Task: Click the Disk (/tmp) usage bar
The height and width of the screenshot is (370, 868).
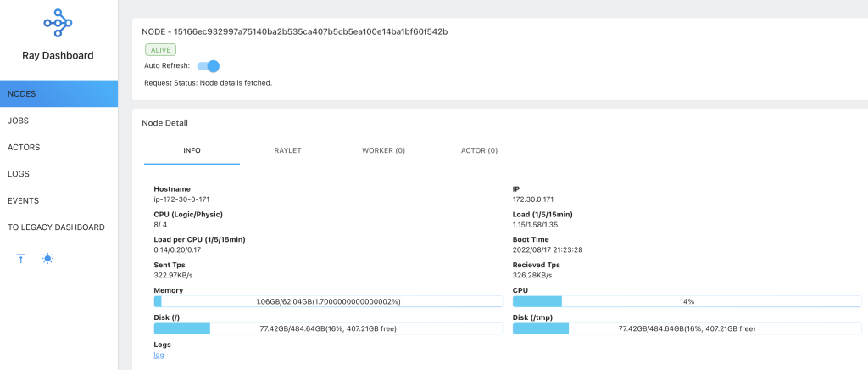Action: coord(687,328)
